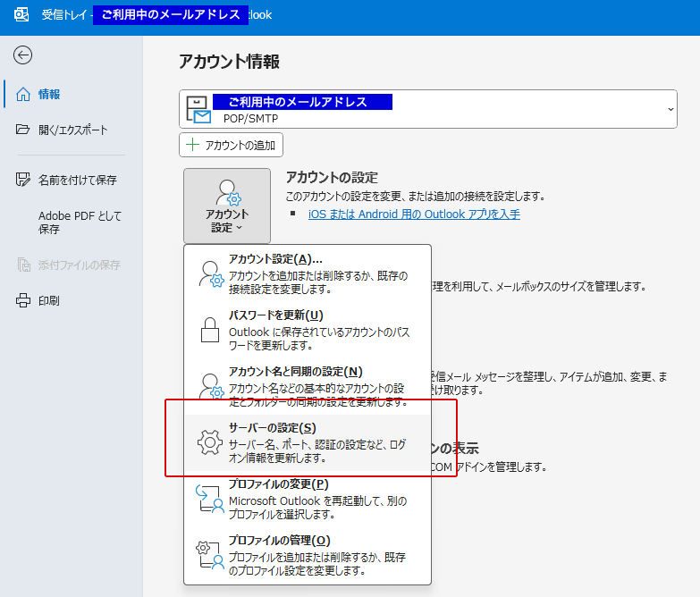Click プロファイルの管理(O) menu text
This screenshot has height=597, width=700.
click(279, 541)
